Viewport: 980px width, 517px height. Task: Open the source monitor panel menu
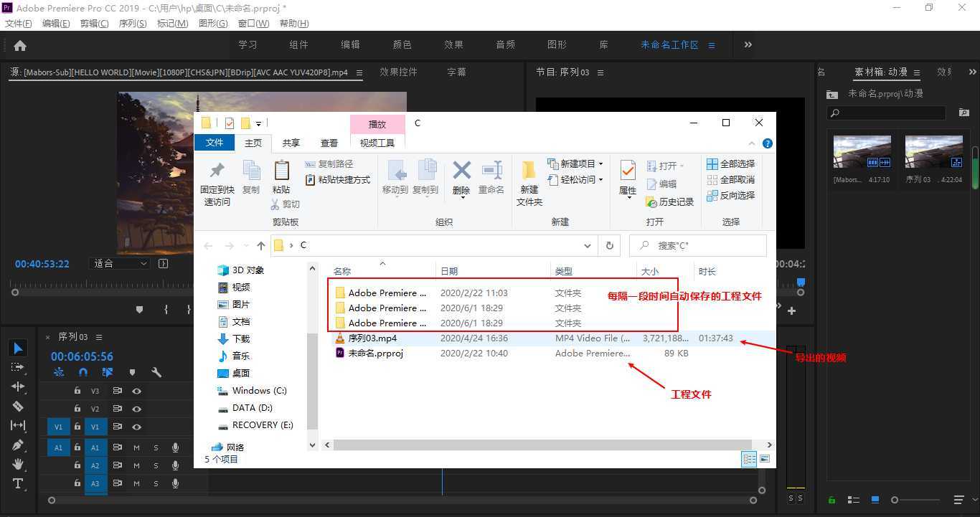(359, 72)
